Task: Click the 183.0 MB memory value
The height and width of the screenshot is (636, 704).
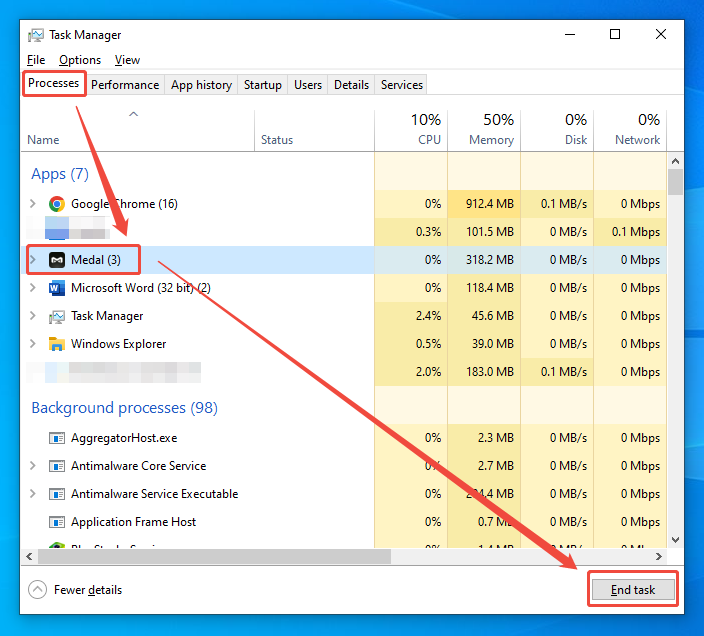Action: pos(489,372)
